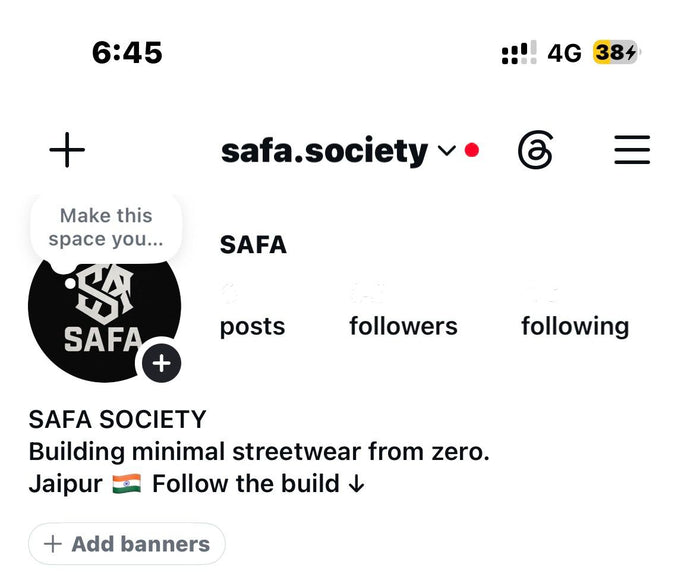Open the Threads icon link
700x583 pixels.
[x=535, y=150]
